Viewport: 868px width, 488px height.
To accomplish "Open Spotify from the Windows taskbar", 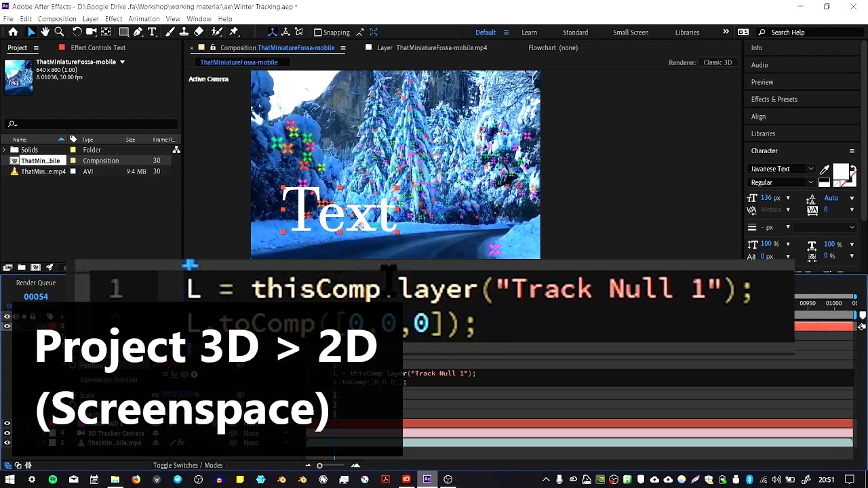I will click(53, 479).
